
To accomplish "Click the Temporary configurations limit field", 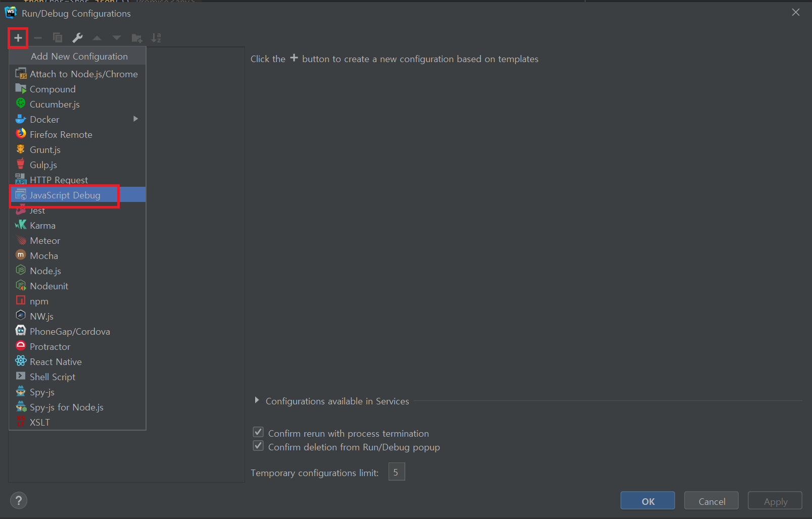I will pos(397,472).
